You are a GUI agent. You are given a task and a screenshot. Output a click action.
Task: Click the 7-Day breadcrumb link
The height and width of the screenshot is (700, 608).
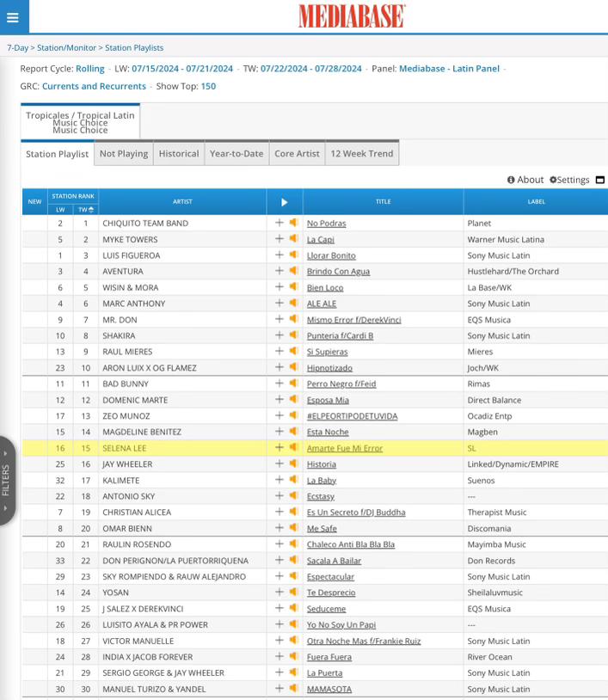click(x=17, y=48)
